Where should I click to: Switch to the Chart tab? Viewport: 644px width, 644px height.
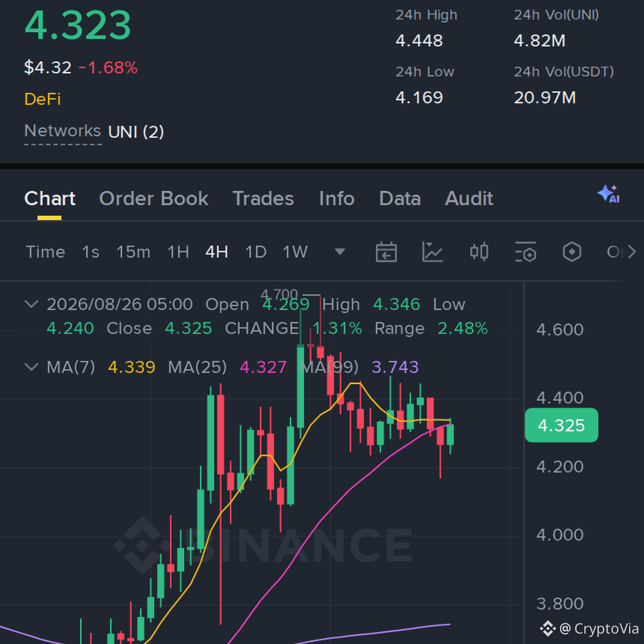point(49,199)
